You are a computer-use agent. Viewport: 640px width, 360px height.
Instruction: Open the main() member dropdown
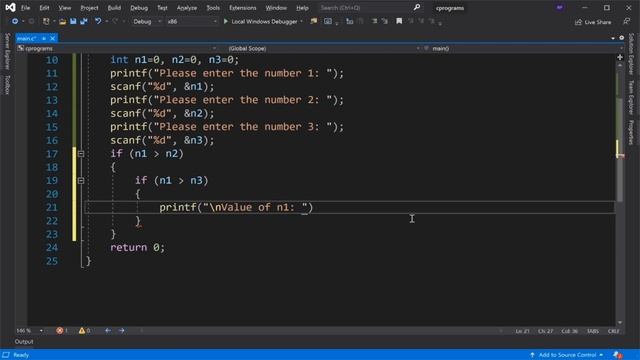(523, 48)
